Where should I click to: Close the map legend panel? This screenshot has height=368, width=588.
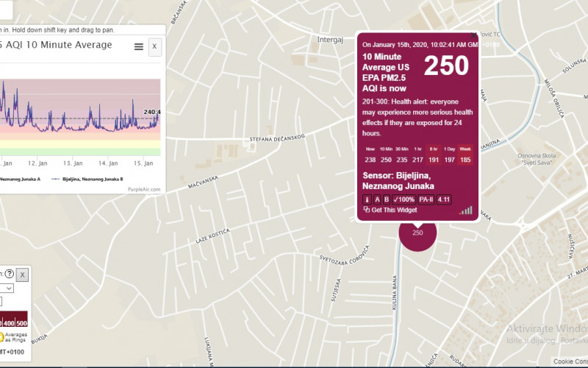23,275
